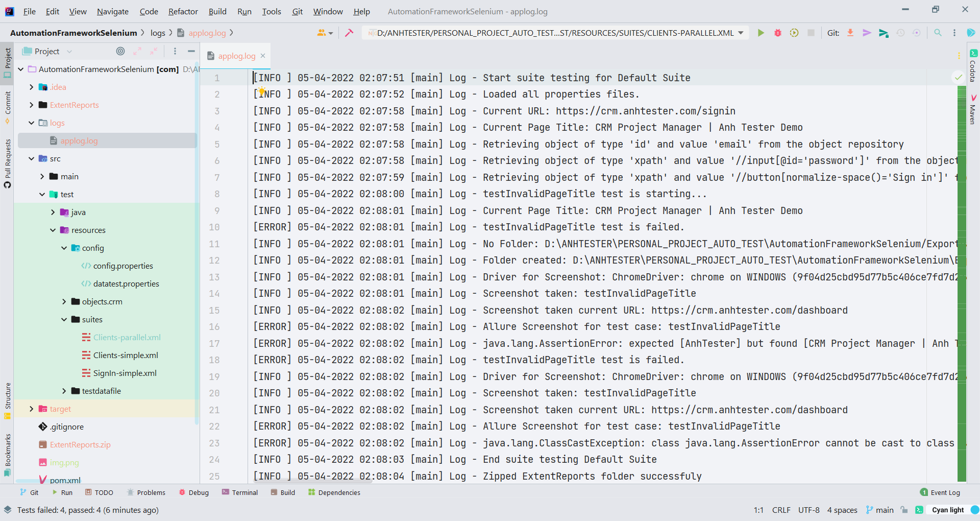Screen dimensions: 980x521
Task: Toggle Project tool window on left stripe
Action: pyautogui.click(x=7, y=63)
